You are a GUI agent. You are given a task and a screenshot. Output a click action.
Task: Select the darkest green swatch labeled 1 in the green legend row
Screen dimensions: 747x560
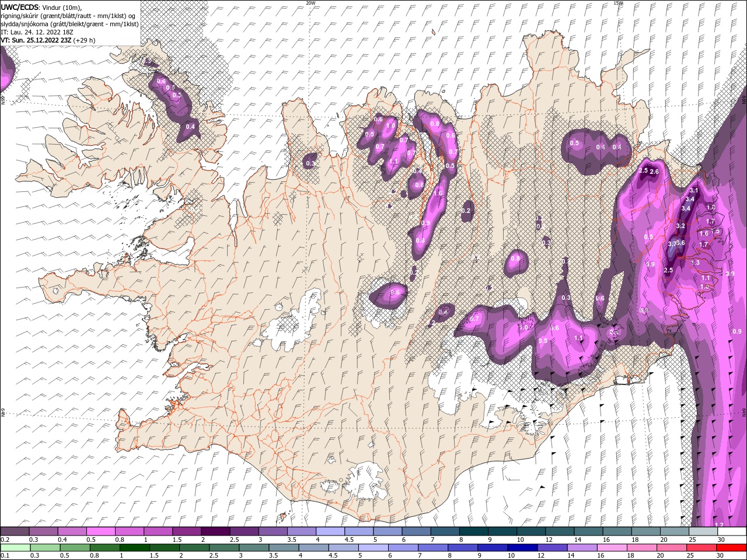tap(134, 548)
